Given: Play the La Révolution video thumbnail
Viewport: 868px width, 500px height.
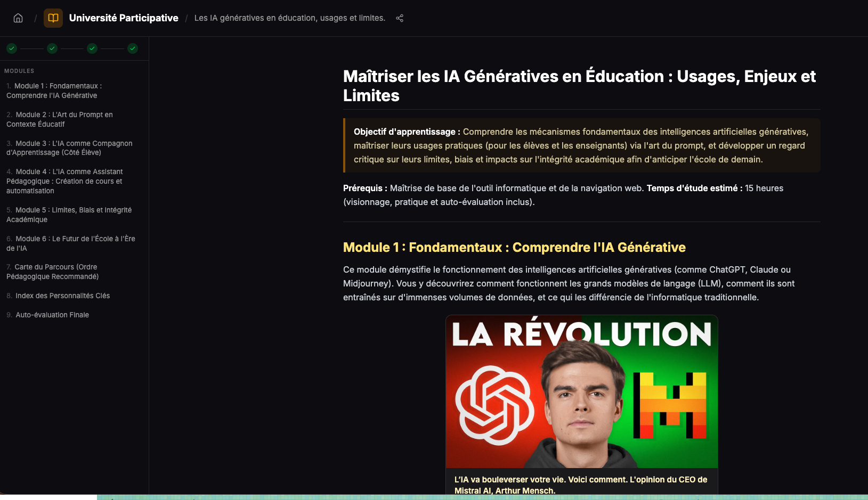Looking at the screenshot, I should pos(581,392).
